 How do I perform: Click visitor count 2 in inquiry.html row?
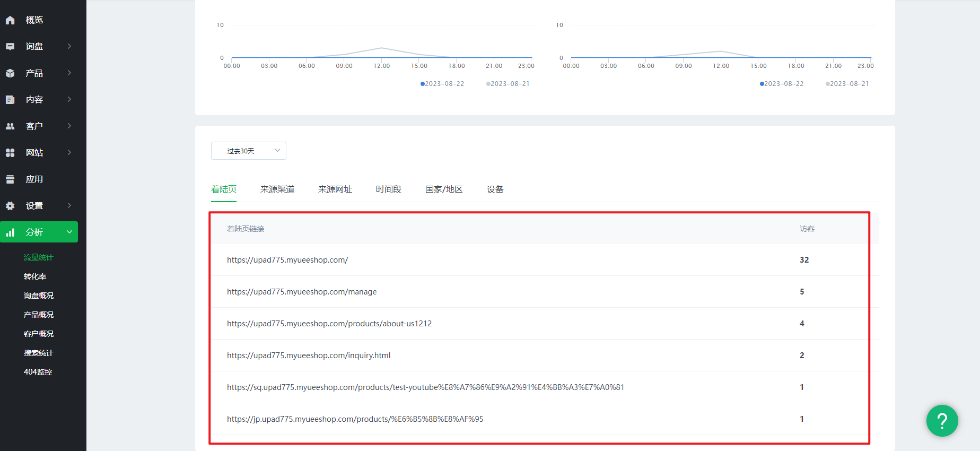(x=802, y=355)
